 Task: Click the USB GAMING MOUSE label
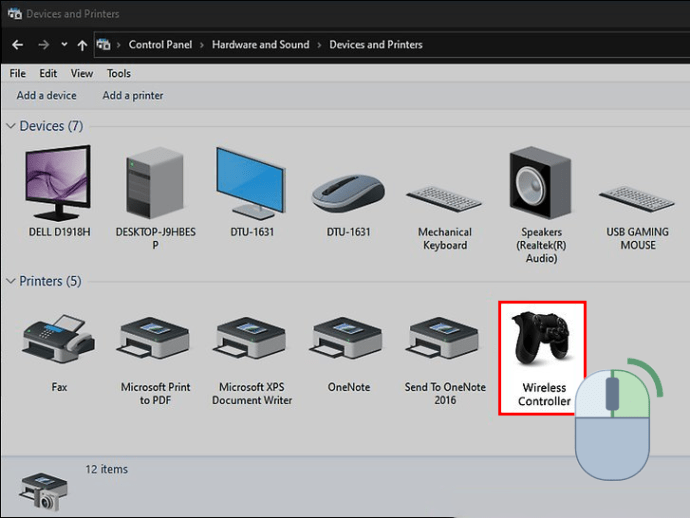coord(638,239)
